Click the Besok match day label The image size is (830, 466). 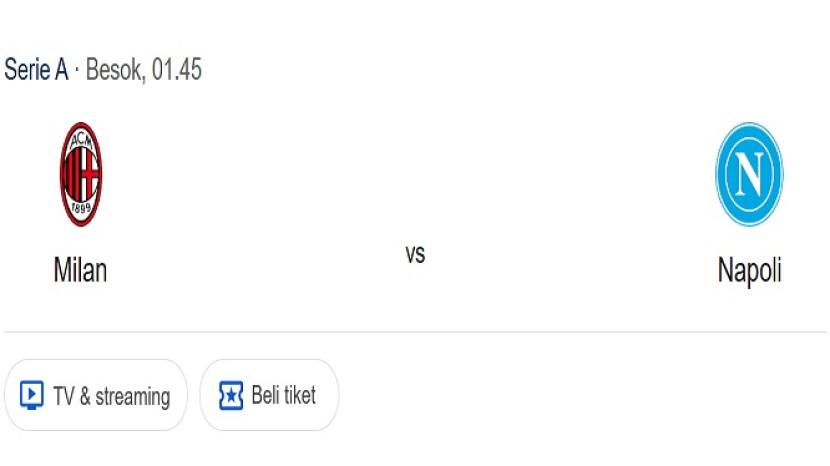click(114, 70)
